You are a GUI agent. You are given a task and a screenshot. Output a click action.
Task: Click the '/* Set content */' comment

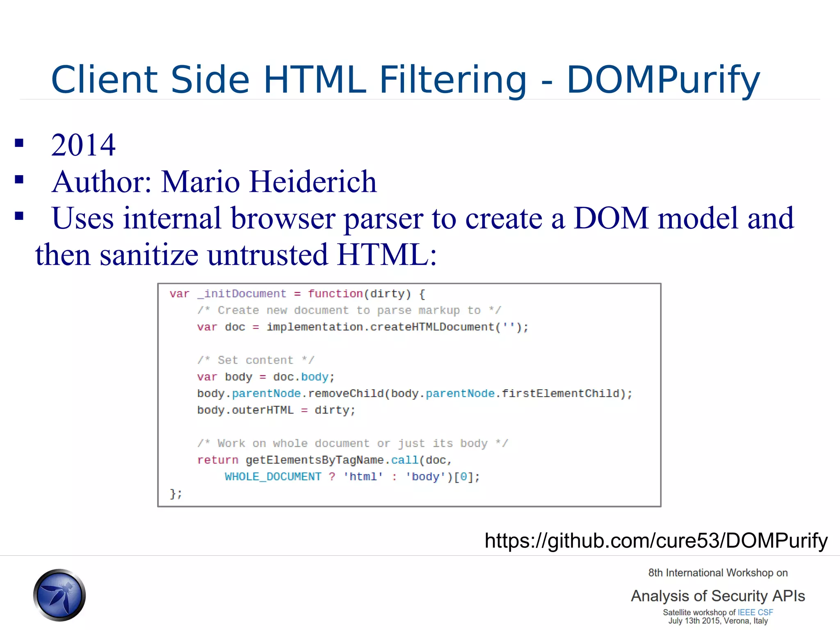(x=256, y=360)
